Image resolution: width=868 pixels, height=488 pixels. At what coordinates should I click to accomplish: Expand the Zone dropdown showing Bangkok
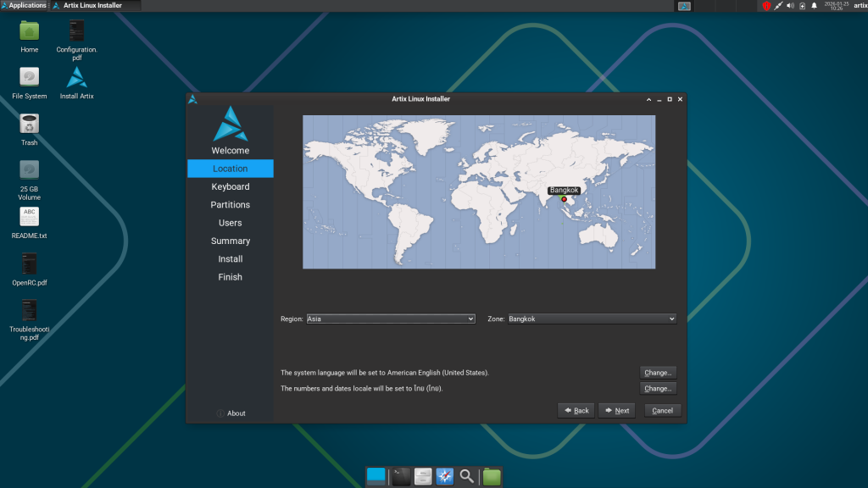pyautogui.click(x=592, y=319)
